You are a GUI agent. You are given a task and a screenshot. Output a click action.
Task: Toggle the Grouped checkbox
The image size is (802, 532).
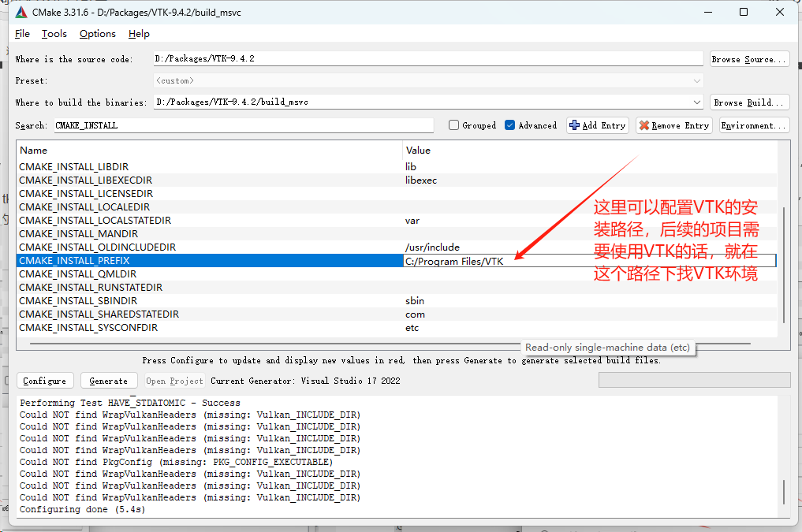pos(453,125)
